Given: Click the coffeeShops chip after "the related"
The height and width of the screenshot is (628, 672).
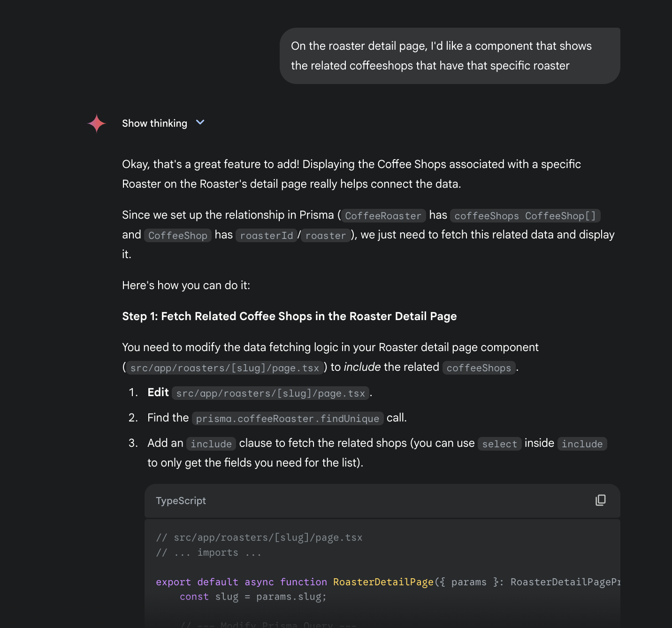Looking at the screenshot, I should pos(479,368).
